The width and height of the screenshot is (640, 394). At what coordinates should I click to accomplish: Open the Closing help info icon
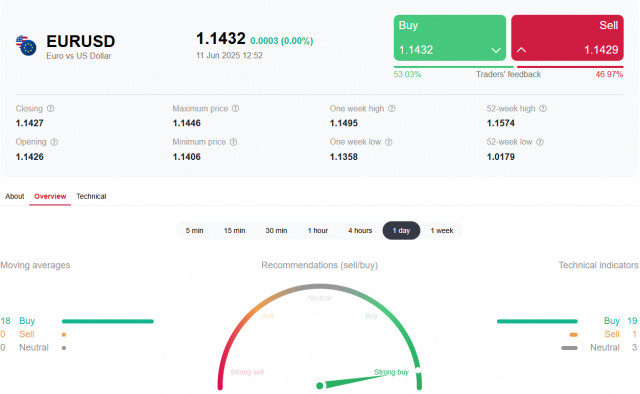pos(50,109)
